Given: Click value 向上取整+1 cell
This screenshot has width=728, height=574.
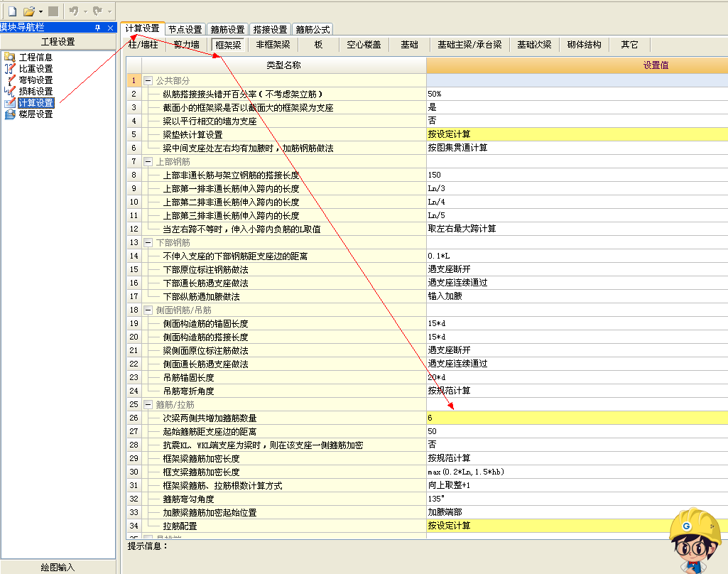Looking at the screenshot, I should (577, 485).
